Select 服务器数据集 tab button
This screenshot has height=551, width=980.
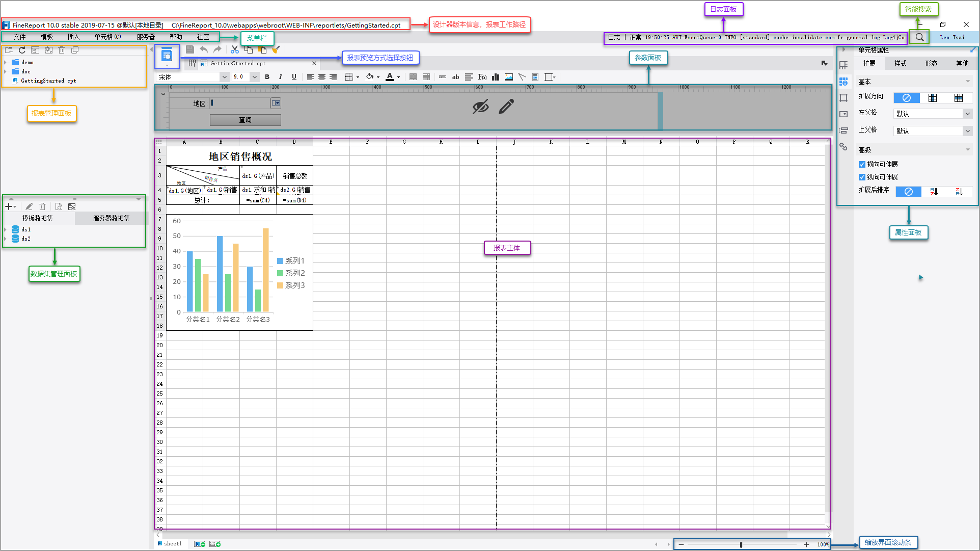[111, 218]
